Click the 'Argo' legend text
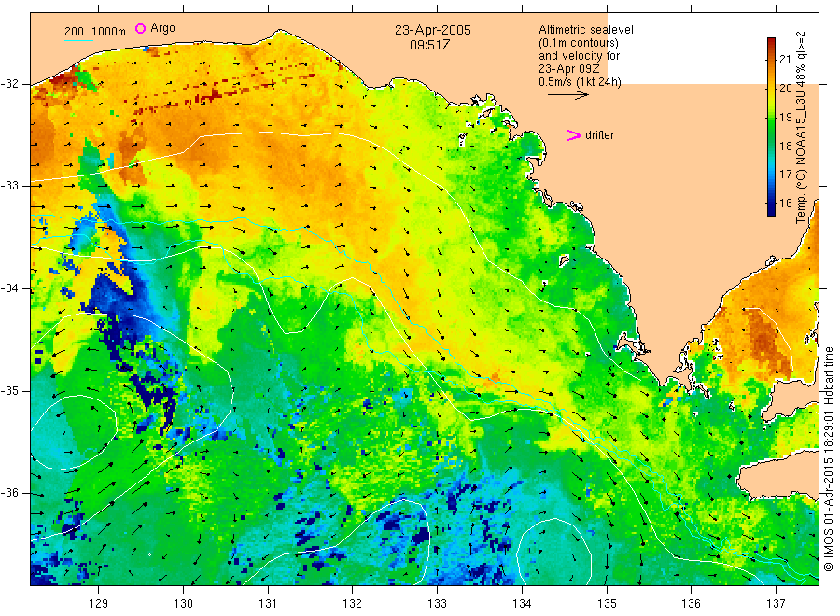 162,28
